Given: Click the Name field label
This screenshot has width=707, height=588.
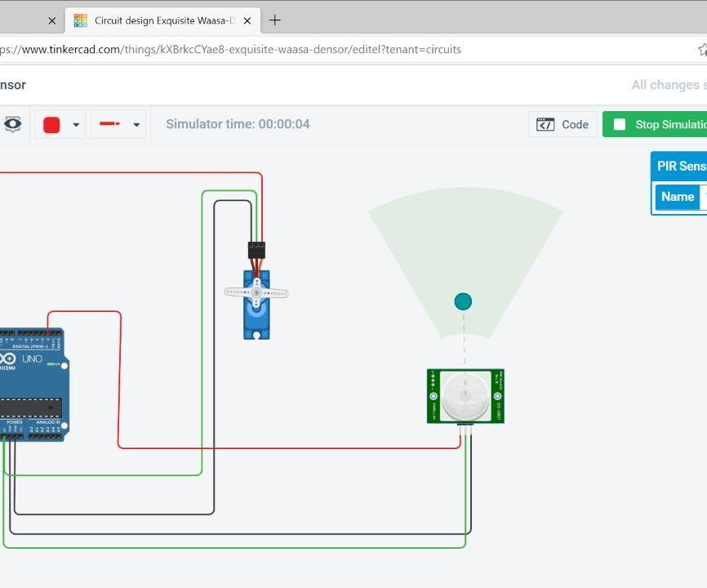Looking at the screenshot, I should coord(677,197).
